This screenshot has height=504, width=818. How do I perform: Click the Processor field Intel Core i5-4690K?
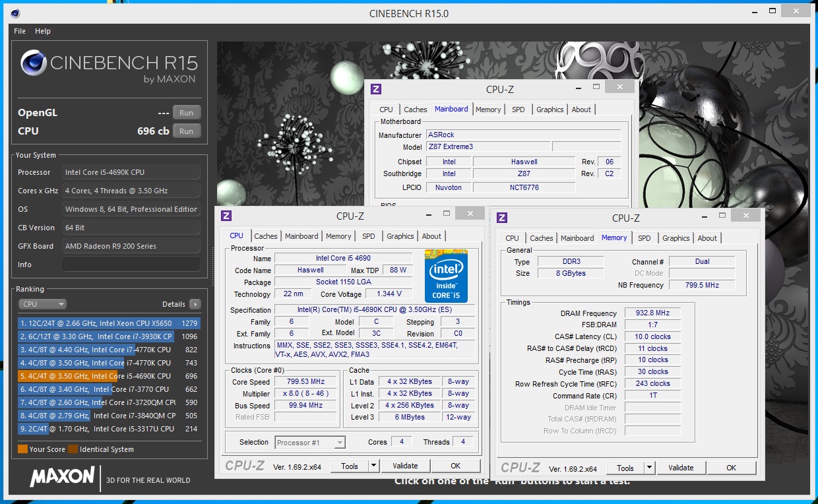[x=131, y=172]
